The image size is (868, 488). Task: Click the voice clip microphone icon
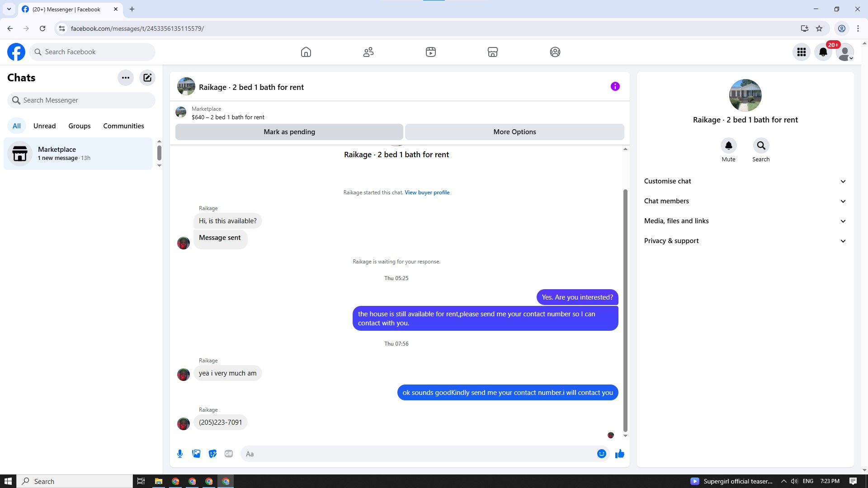click(180, 454)
